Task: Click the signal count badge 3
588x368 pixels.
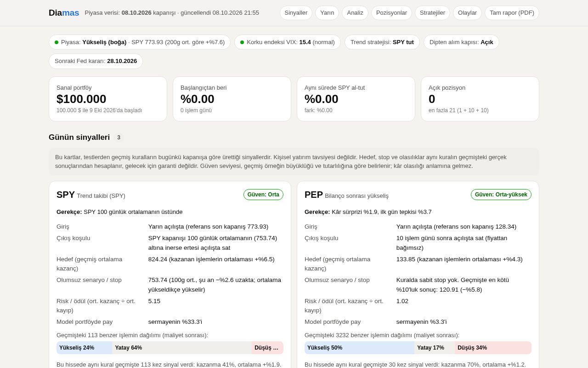Action: pyautogui.click(x=119, y=138)
